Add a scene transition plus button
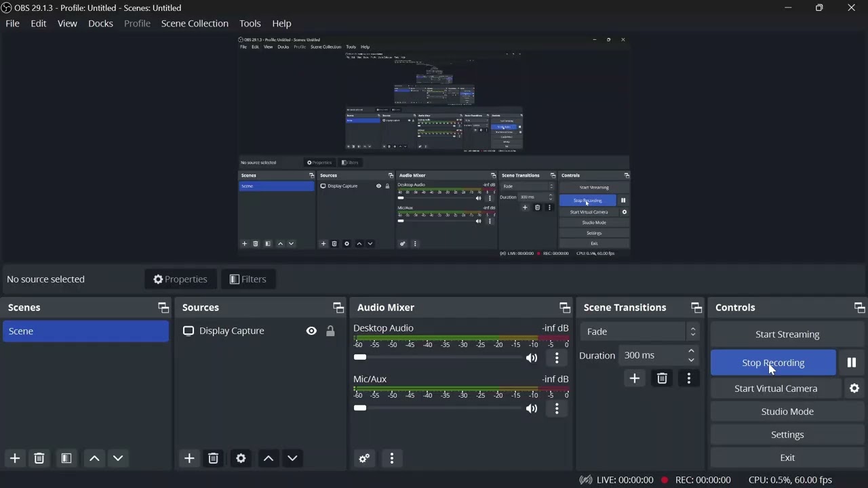 point(635,378)
